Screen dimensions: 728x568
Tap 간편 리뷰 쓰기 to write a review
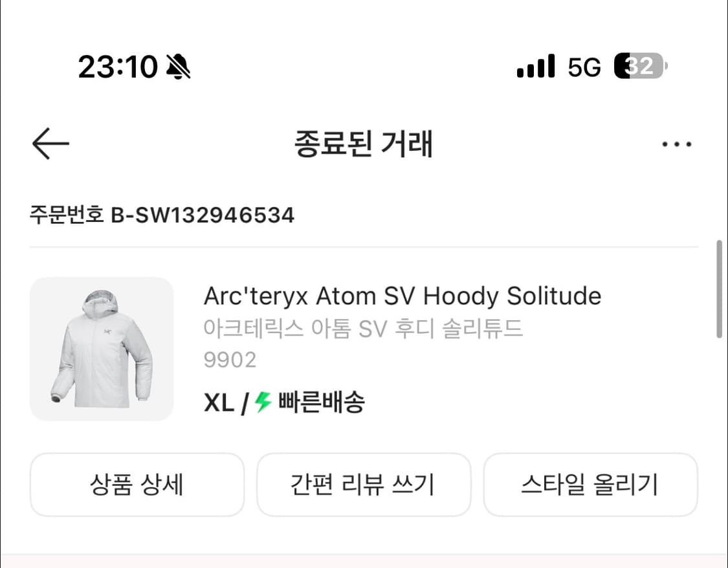pos(364,485)
